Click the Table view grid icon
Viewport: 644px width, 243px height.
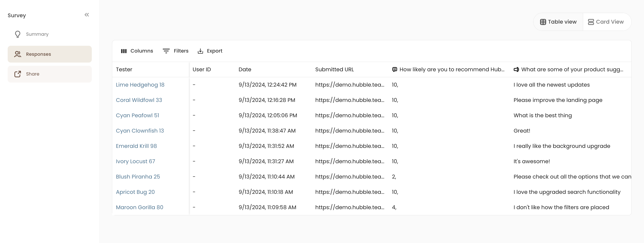(543, 22)
